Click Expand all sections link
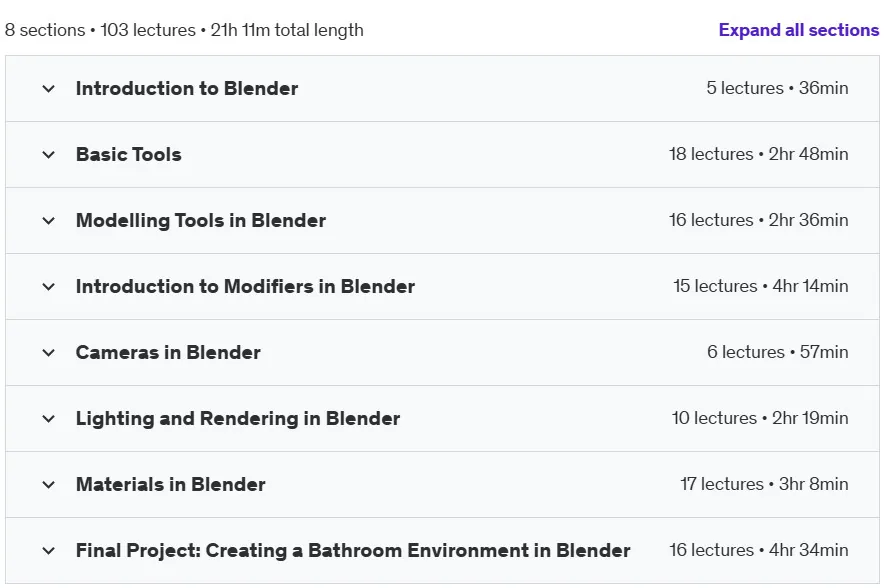The image size is (884, 588). click(x=798, y=30)
